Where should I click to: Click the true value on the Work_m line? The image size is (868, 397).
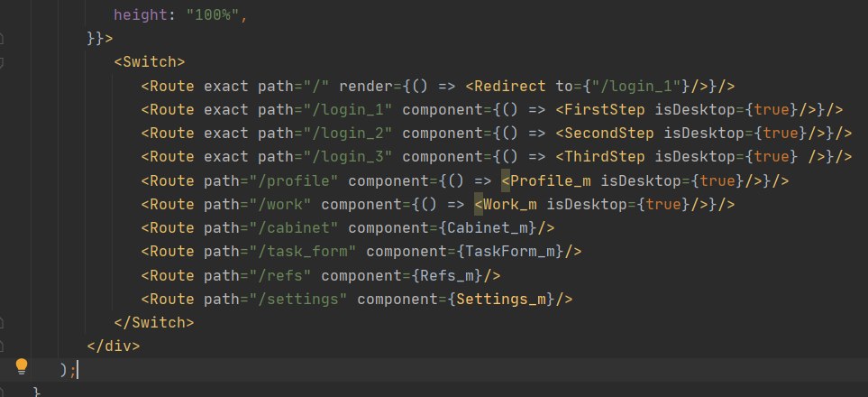663,204
